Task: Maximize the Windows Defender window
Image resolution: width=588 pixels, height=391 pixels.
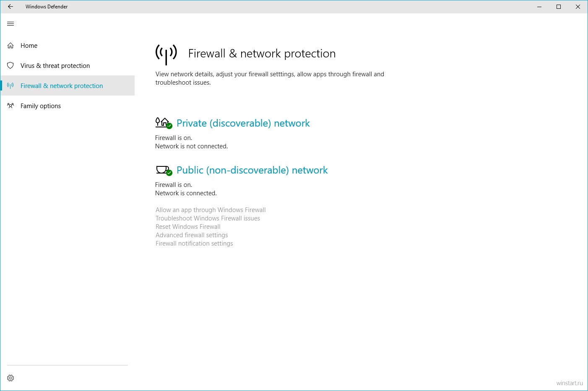Action: click(559, 7)
